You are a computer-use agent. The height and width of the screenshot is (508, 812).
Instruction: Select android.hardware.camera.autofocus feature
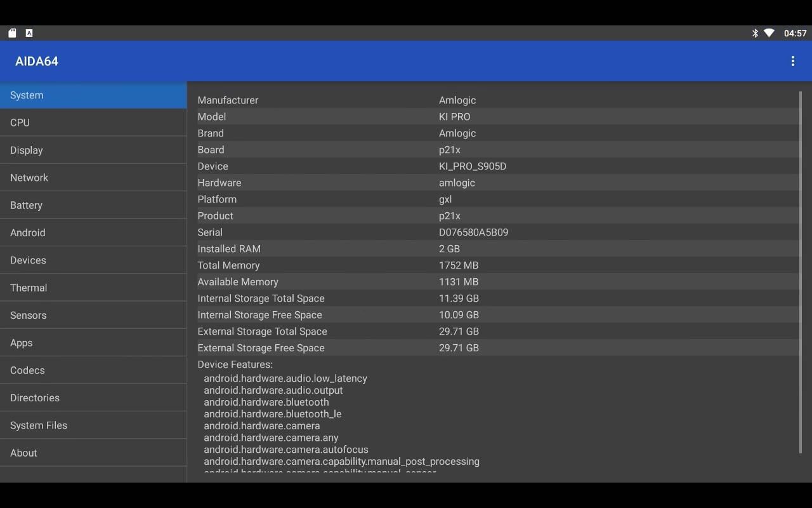click(x=286, y=450)
